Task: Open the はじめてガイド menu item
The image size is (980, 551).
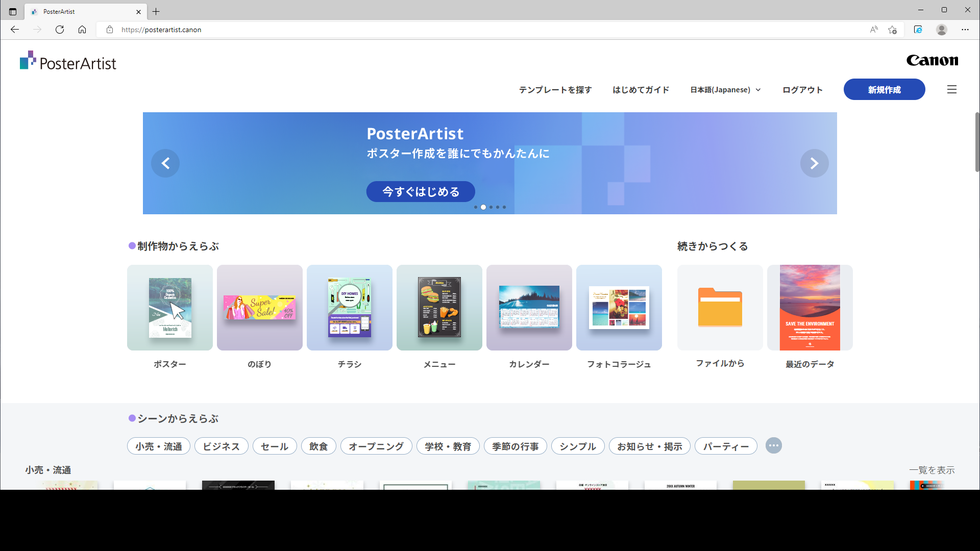Action: pos(640,89)
